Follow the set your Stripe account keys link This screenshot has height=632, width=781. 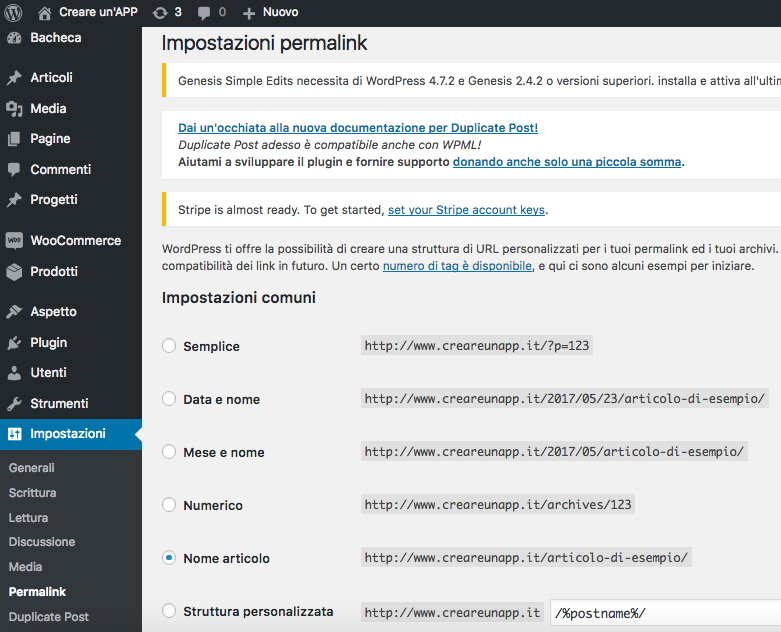(x=466, y=210)
